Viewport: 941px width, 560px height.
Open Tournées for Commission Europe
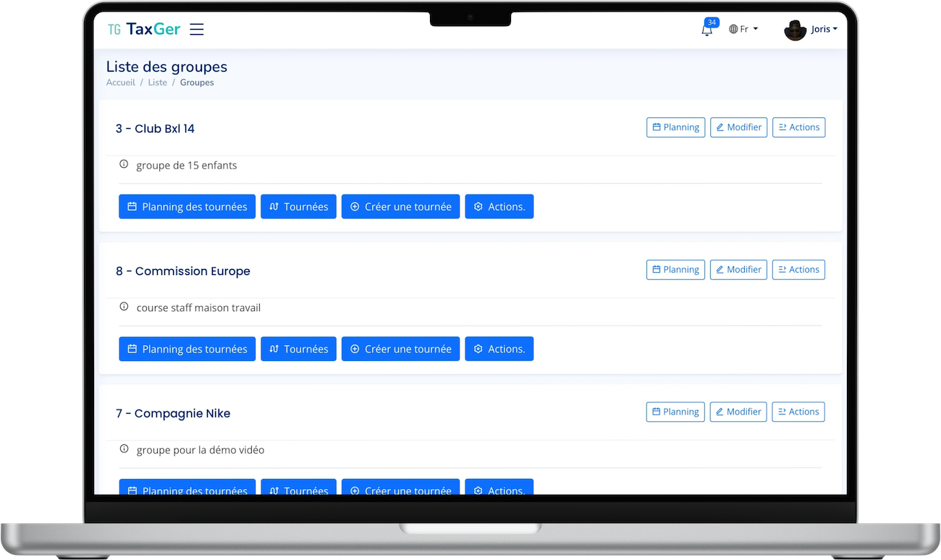[x=298, y=349]
